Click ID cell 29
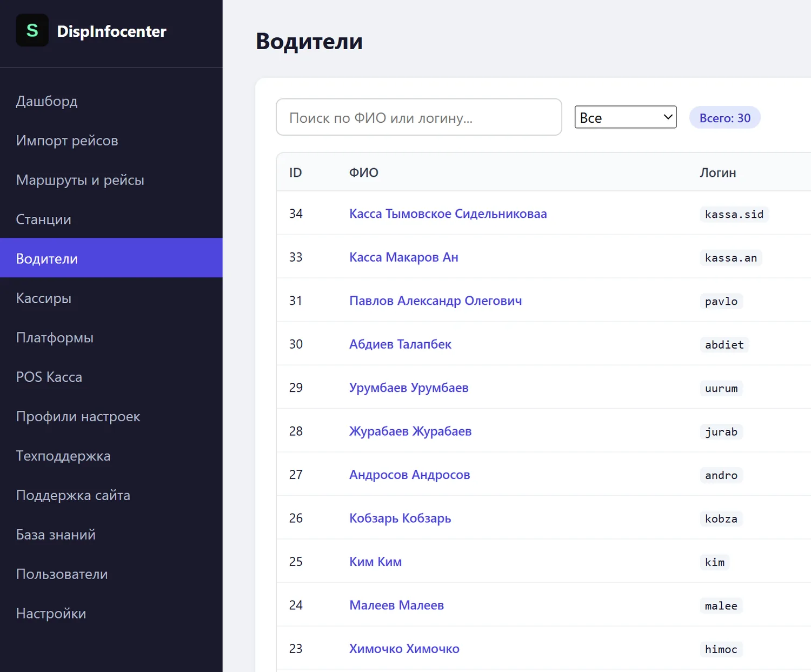The width and height of the screenshot is (811, 672). [x=296, y=388]
